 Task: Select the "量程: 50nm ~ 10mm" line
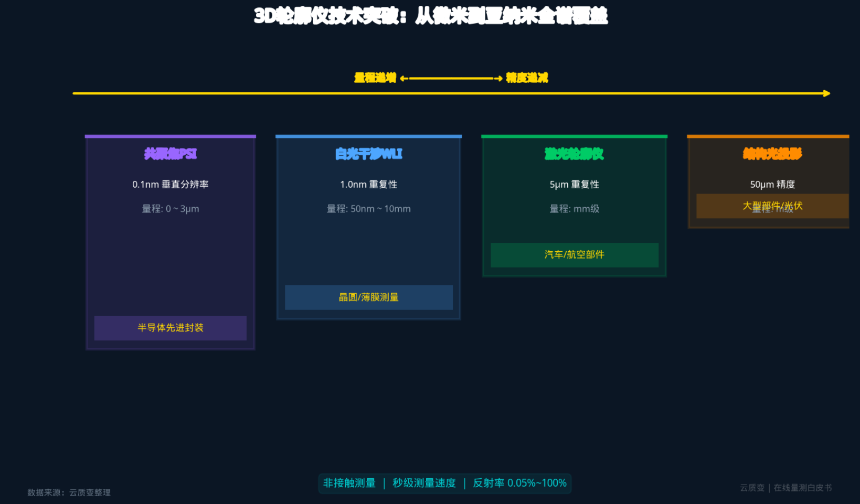click(x=369, y=209)
